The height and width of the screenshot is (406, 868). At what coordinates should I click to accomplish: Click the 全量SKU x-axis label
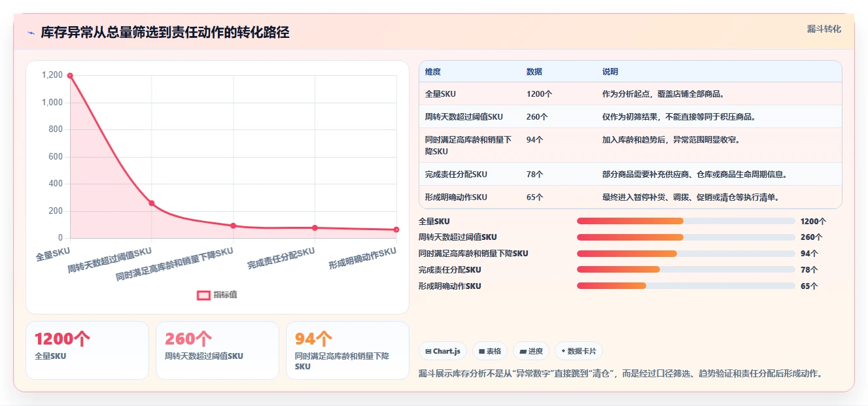coord(53,254)
